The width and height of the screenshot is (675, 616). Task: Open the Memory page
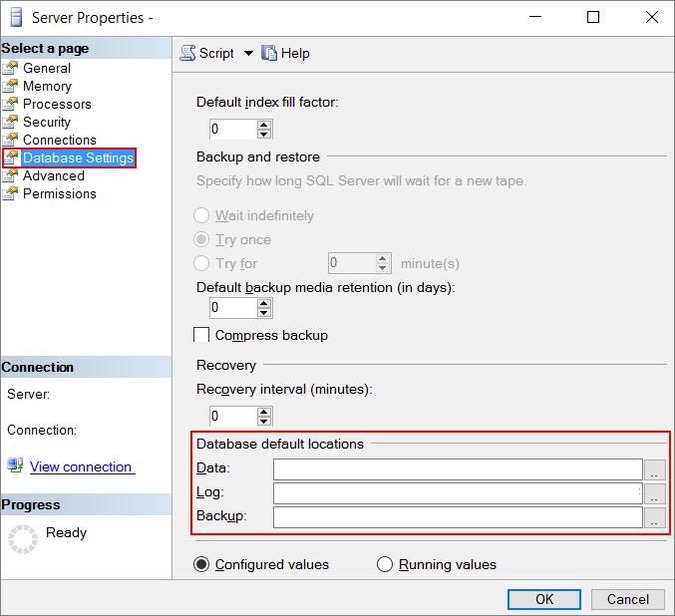[47, 86]
